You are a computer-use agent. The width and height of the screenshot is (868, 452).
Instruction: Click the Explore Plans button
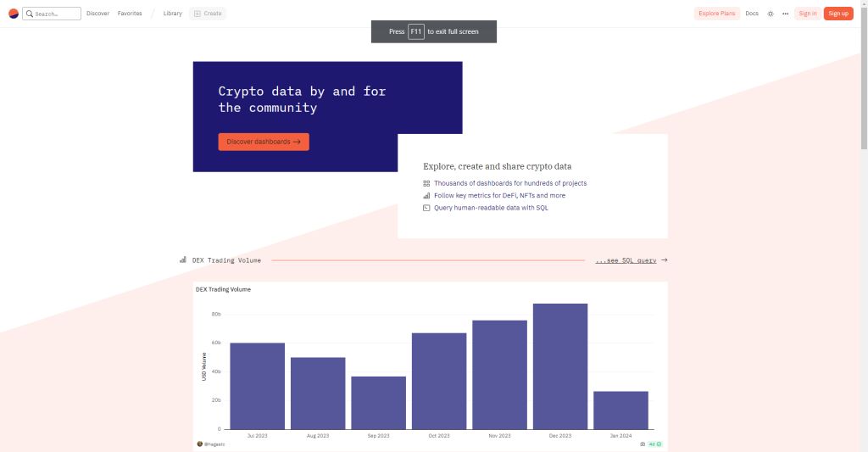coord(716,14)
